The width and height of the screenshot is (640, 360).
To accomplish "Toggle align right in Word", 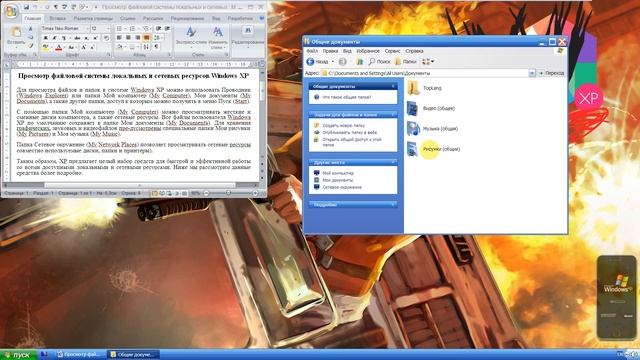I will pyautogui.click(x=137, y=38).
